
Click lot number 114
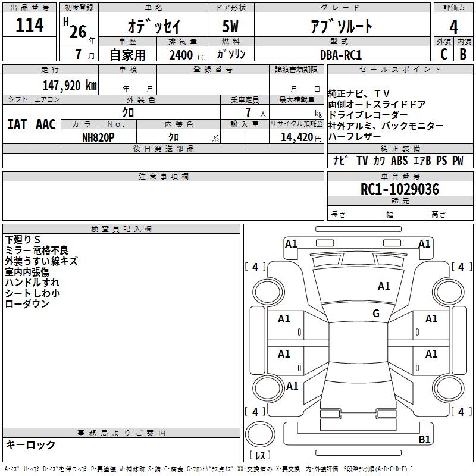29,25
